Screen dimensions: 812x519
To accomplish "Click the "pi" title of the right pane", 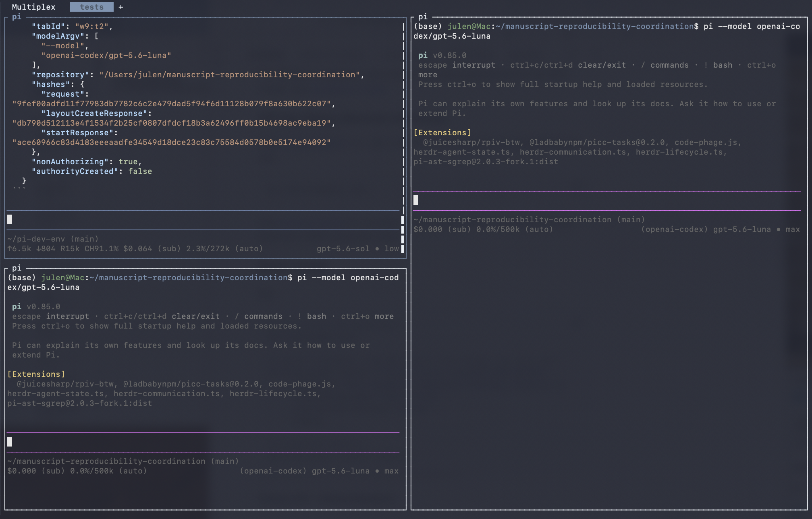I will pyautogui.click(x=423, y=17).
